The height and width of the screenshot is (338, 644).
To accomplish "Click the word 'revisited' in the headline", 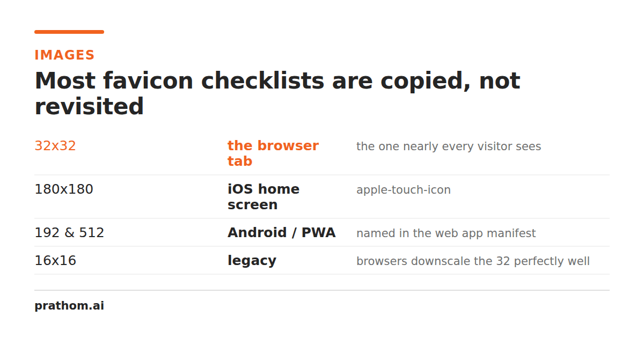I will click(x=89, y=106).
